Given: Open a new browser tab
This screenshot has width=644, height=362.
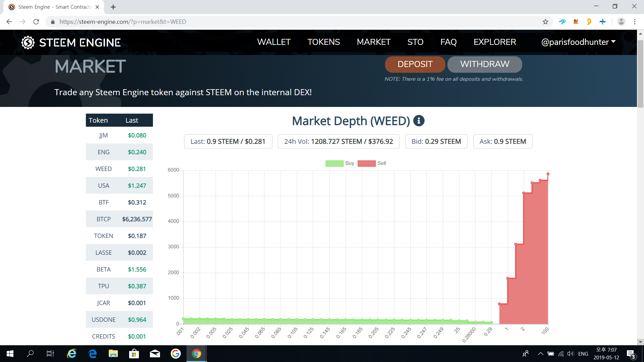Looking at the screenshot, I should pyautogui.click(x=113, y=7).
